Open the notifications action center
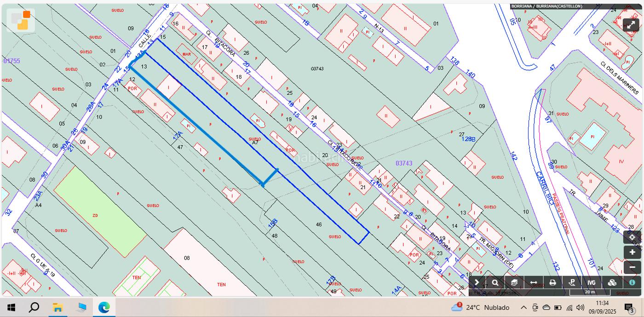644x317 pixels. [629, 307]
